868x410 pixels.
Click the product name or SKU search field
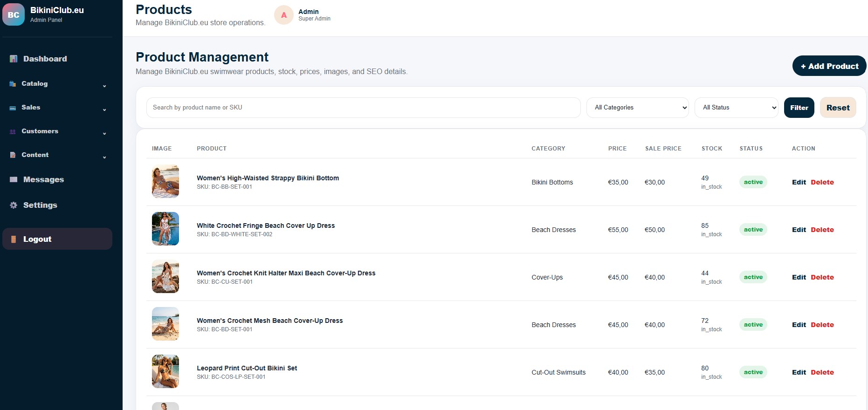(x=363, y=108)
